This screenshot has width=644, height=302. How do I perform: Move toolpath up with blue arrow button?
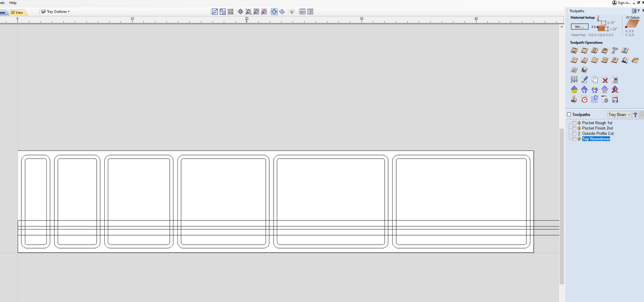coord(636,114)
